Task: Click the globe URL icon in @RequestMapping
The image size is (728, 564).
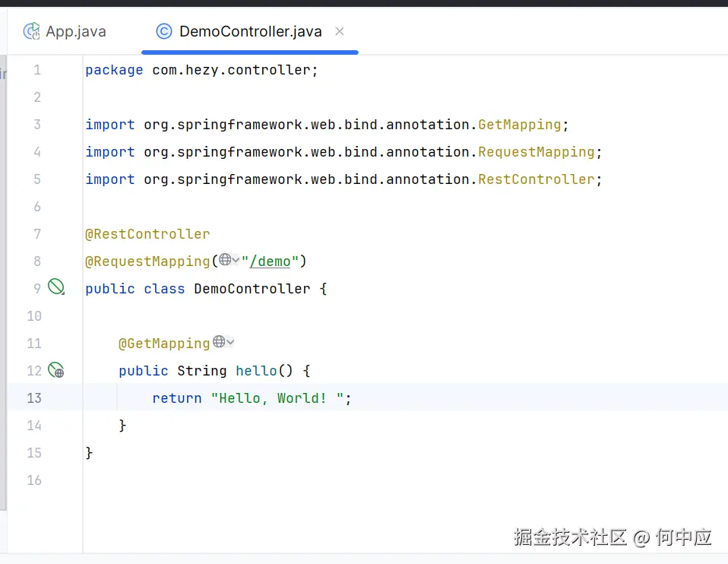Action: tap(225, 260)
